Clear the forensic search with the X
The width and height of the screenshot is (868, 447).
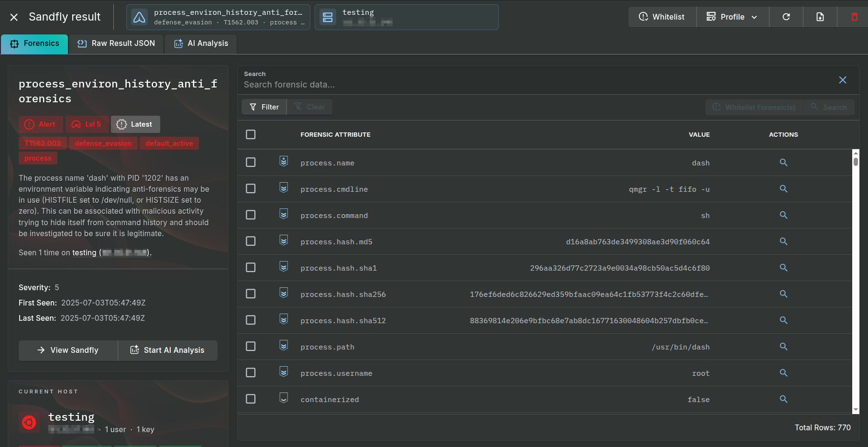(x=843, y=80)
